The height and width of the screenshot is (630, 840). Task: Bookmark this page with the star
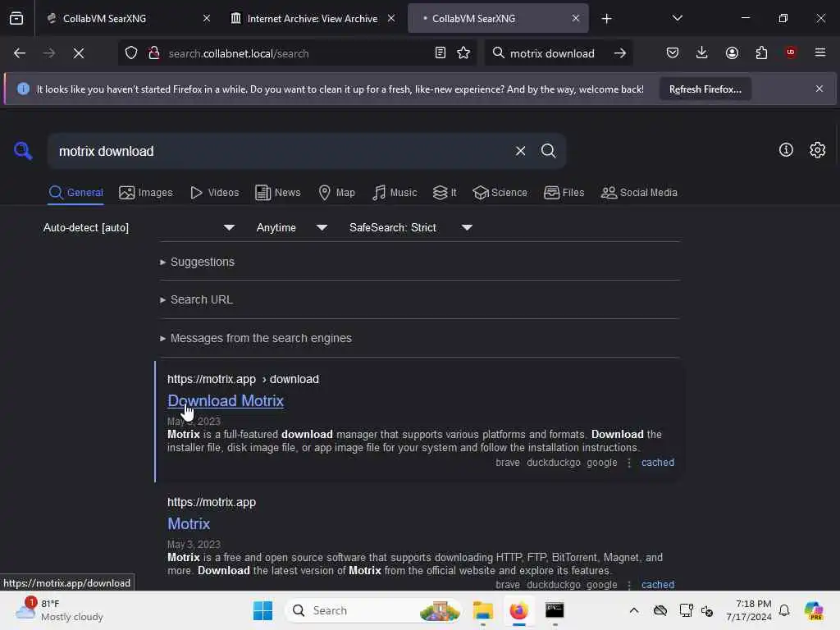[463, 53]
